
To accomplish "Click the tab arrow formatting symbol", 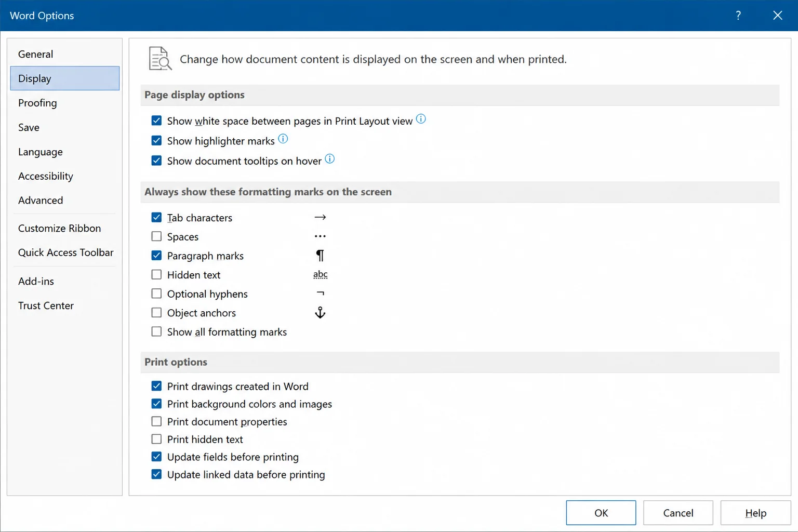I will coord(320,217).
